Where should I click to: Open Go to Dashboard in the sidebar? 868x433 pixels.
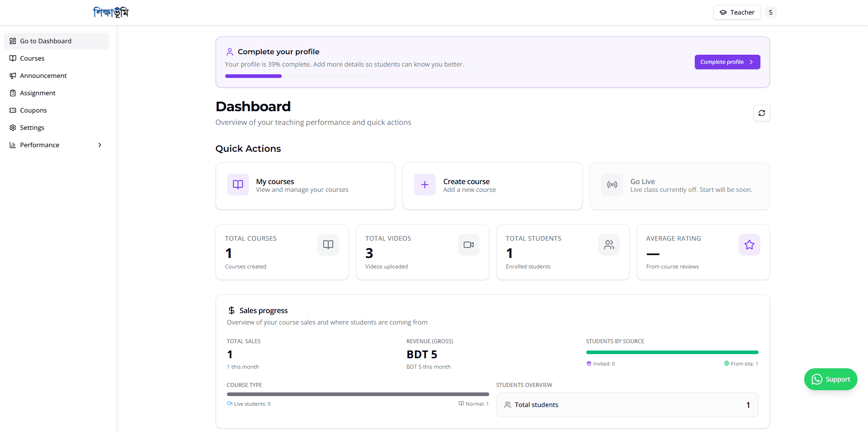pyautogui.click(x=57, y=41)
